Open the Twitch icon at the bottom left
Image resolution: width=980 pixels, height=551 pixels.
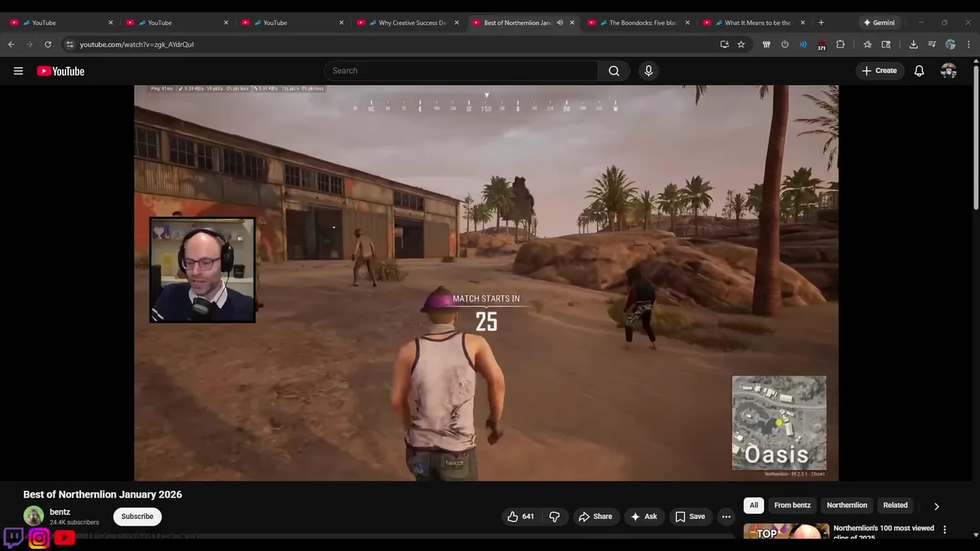pos(13,537)
